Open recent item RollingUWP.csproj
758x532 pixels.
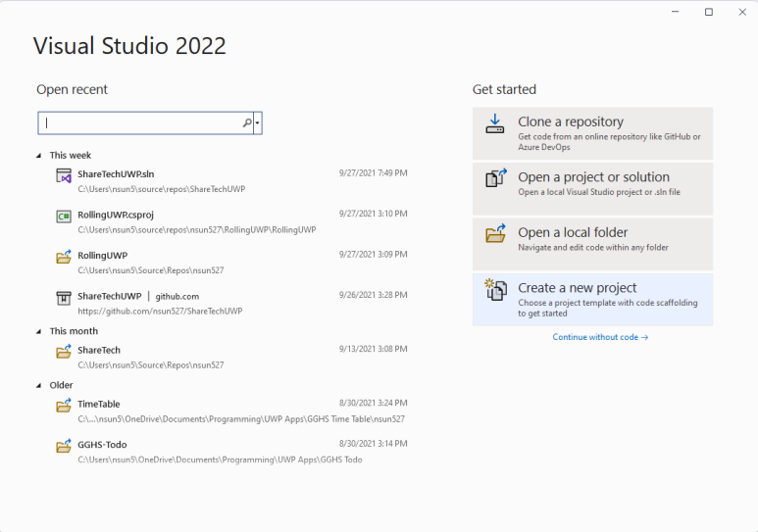pos(116,215)
